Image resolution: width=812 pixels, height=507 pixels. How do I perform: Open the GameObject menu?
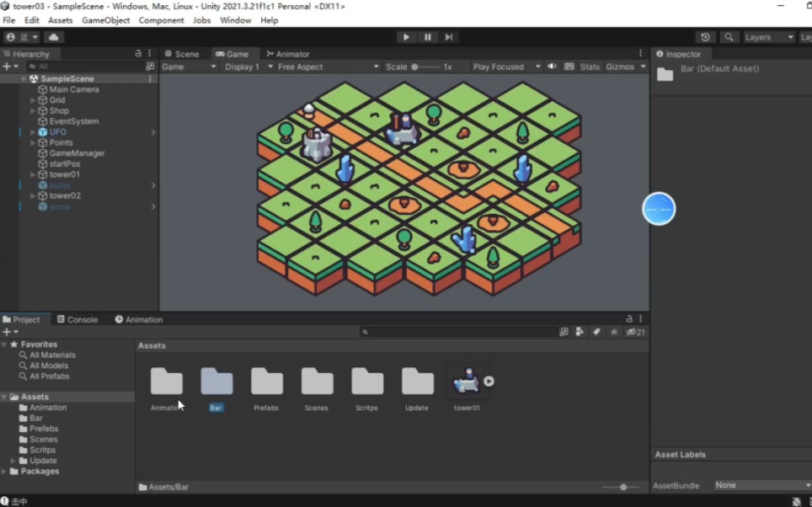pyautogui.click(x=105, y=20)
